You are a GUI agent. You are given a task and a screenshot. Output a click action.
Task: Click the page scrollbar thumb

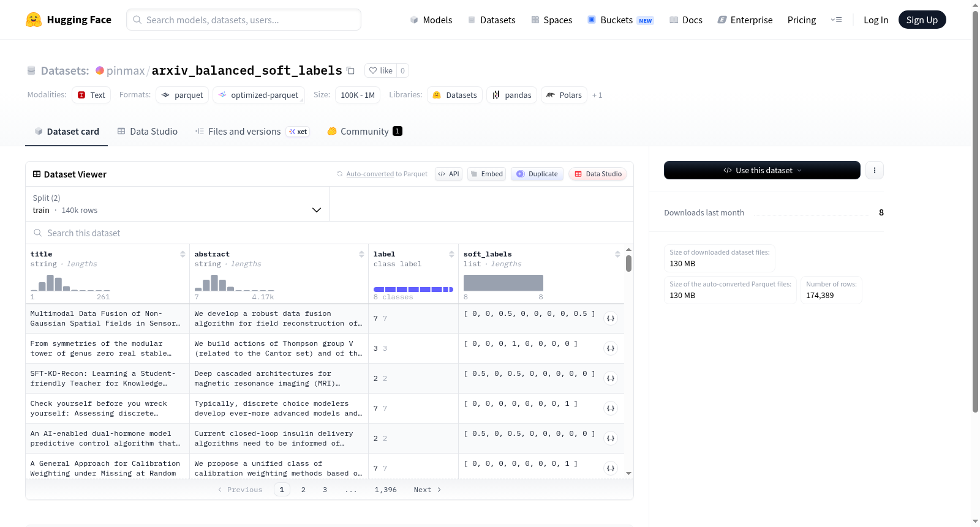click(x=975, y=211)
